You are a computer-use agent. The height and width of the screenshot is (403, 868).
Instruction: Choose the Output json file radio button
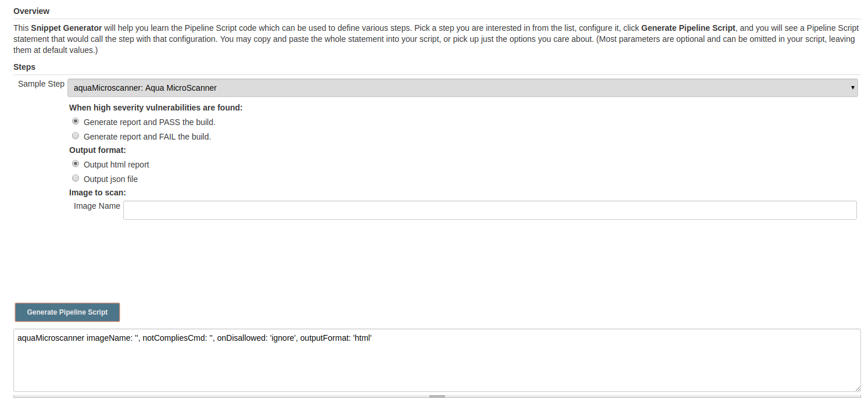[76, 179]
